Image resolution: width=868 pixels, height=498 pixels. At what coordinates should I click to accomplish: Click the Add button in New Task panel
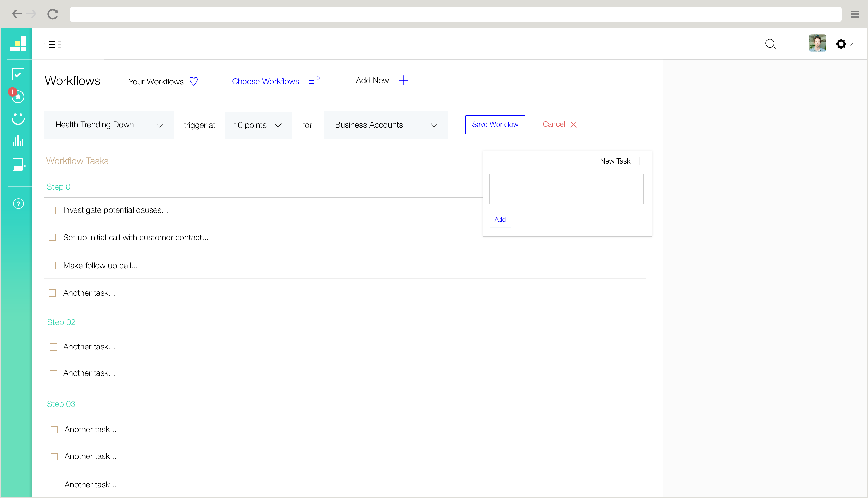pyautogui.click(x=500, y=220)
